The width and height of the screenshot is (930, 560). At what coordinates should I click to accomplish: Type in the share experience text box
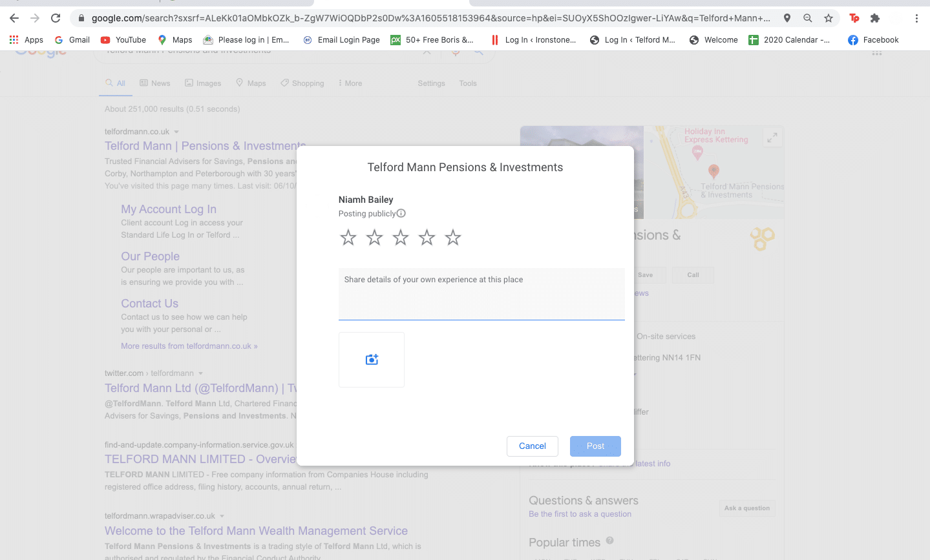click(x=481, y=294)
